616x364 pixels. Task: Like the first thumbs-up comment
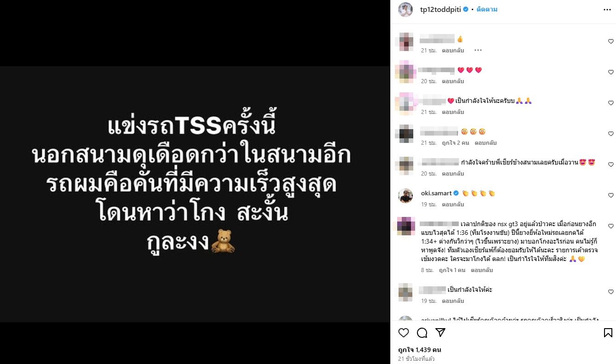(611, 41)
